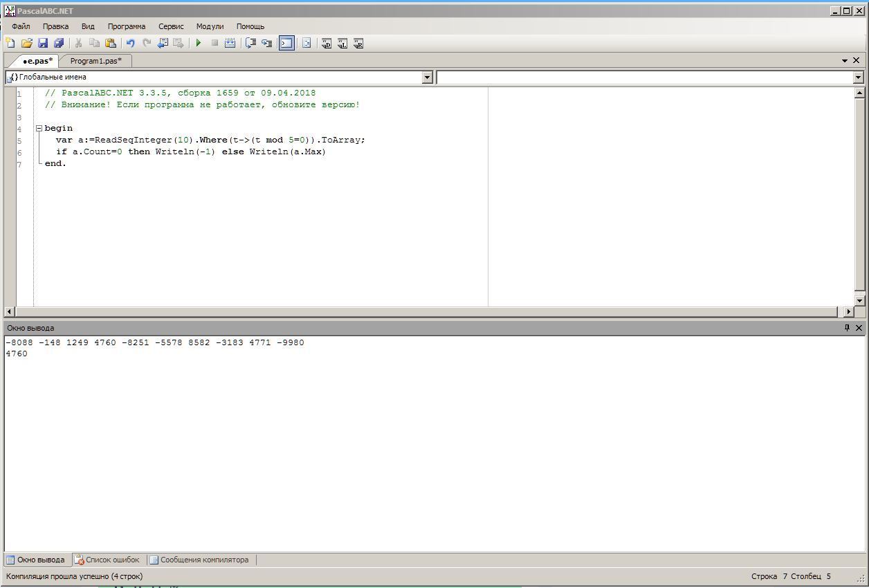Image resolution: width=869 pixels, height=588 pixels.
Task: Open the Глобальные имена dropdown
Action: 427,77
